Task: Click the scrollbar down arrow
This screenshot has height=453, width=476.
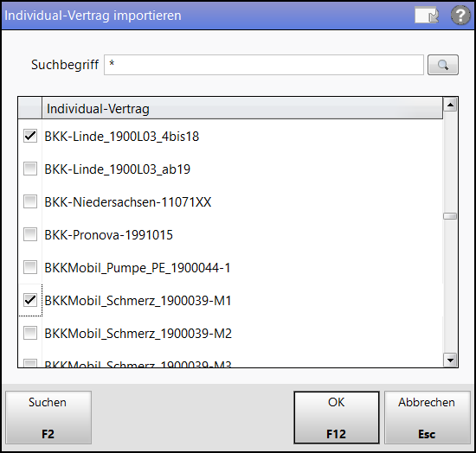Action: 450,360
